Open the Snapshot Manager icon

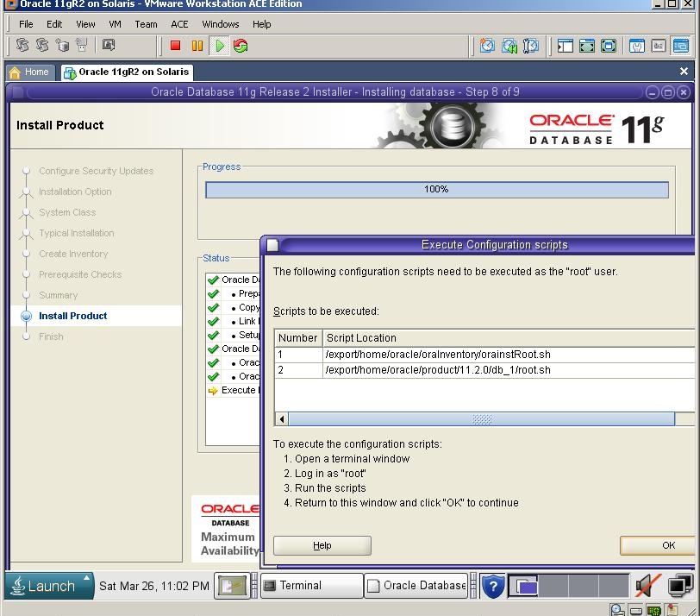pos(528,46)
